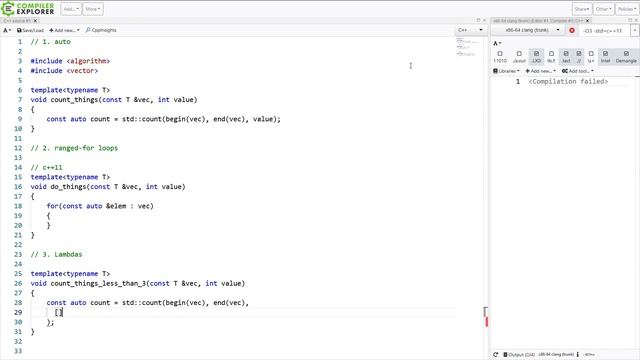Image resolution: width=640 pixels, height=360 pixels.
Task: Close the C++ source #1 tab
Action: pyautogui.click(x=35, y=21)
